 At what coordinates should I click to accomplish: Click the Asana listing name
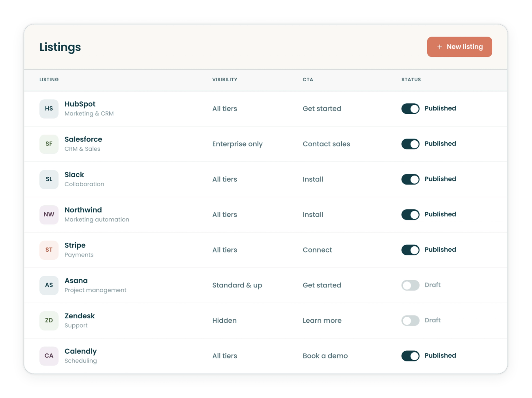[76, 281]
